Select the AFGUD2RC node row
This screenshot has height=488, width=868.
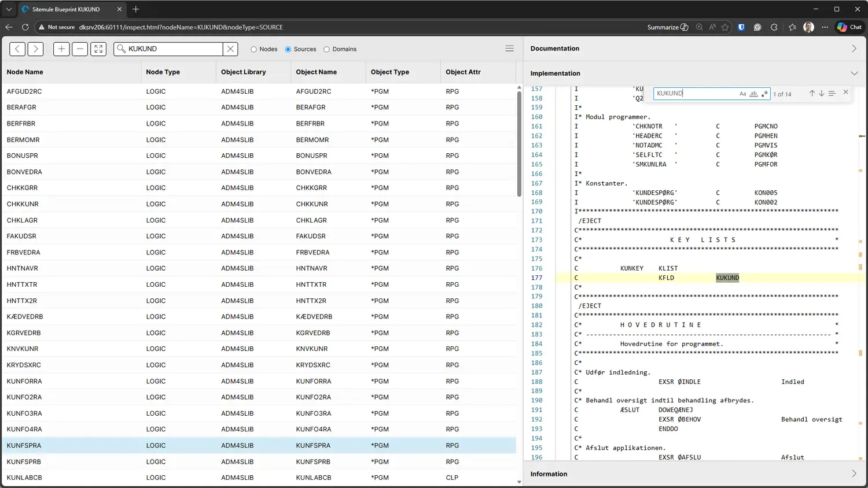(x=259, y=91)
